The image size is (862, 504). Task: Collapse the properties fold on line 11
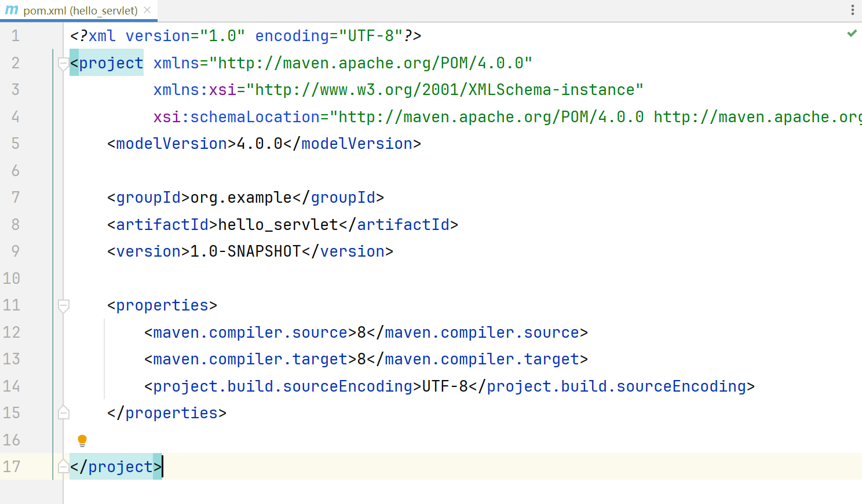coord(64,306)
